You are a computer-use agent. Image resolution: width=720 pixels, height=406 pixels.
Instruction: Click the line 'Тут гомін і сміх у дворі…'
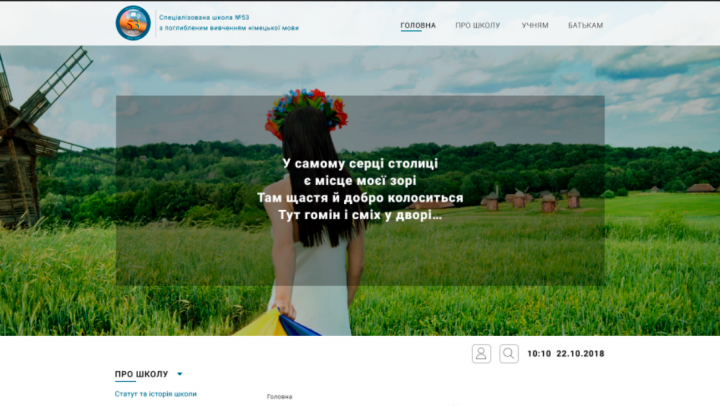(360, 215)
